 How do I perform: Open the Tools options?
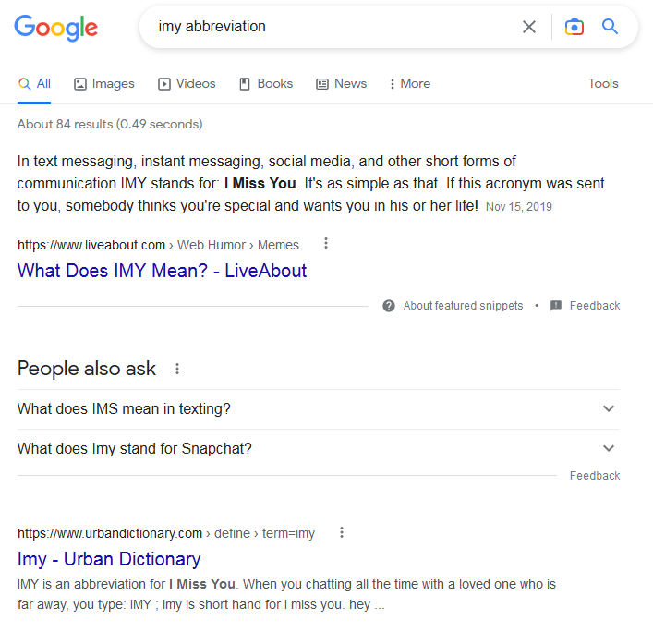pos(603,84)
